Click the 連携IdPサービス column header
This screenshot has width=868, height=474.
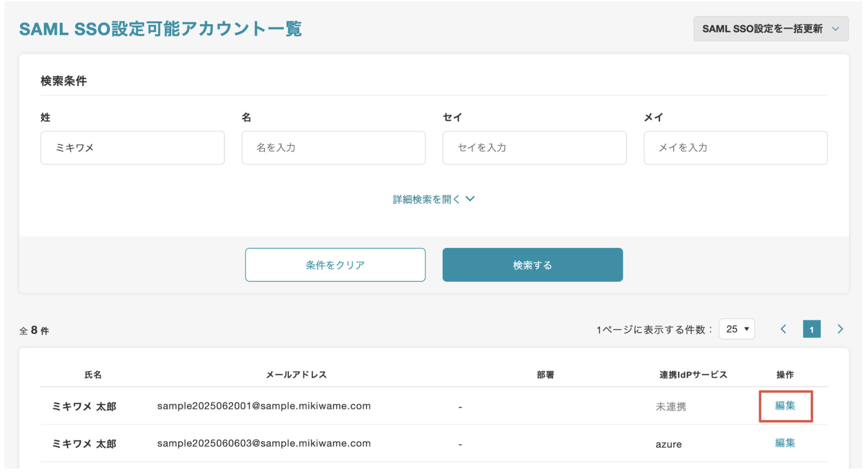coord(693,374)
